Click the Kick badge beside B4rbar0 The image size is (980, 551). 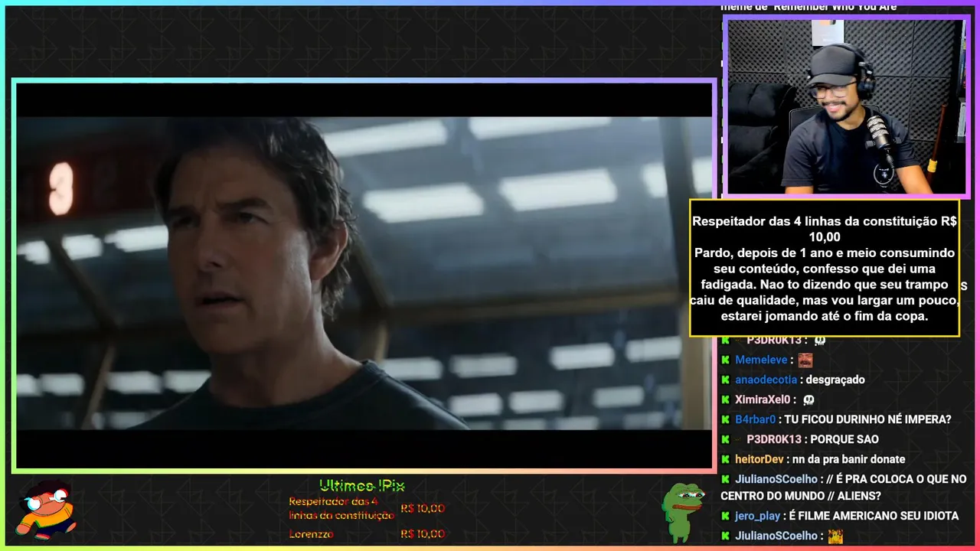tap(725, 419)
